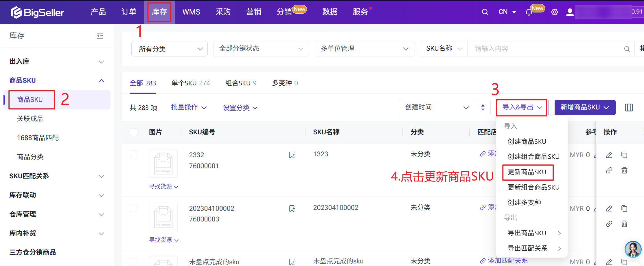Viewport: 644px width, 266px height.
Task: Click edit pencil for SKU 2332
Action: [x=609, y=155]
